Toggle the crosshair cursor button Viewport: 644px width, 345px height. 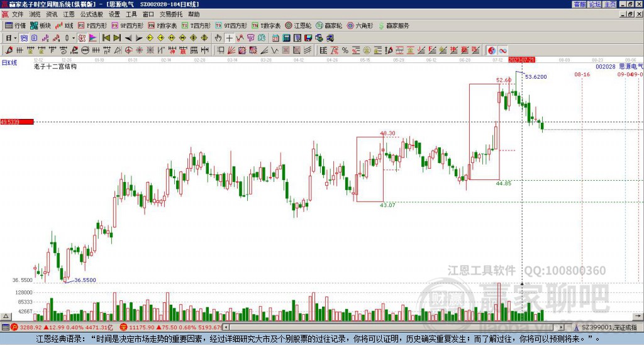pos(229,38)
